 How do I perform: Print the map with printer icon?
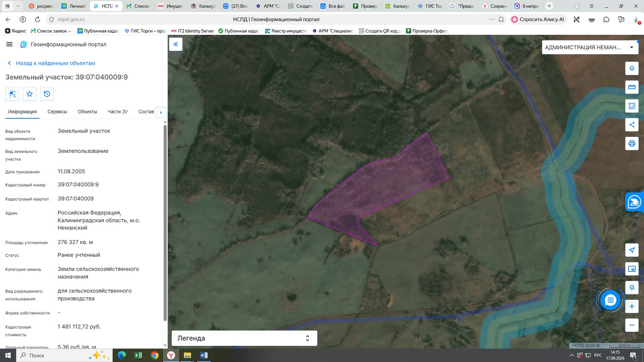[x=632, y=143]
